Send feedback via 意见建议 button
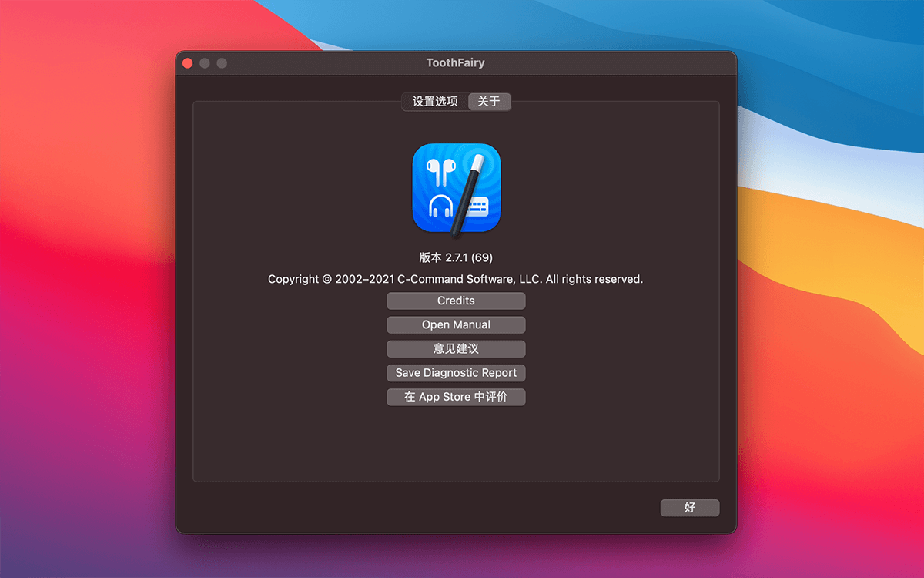The height and width of the screenshot is (578, 924). click(456, 348)
